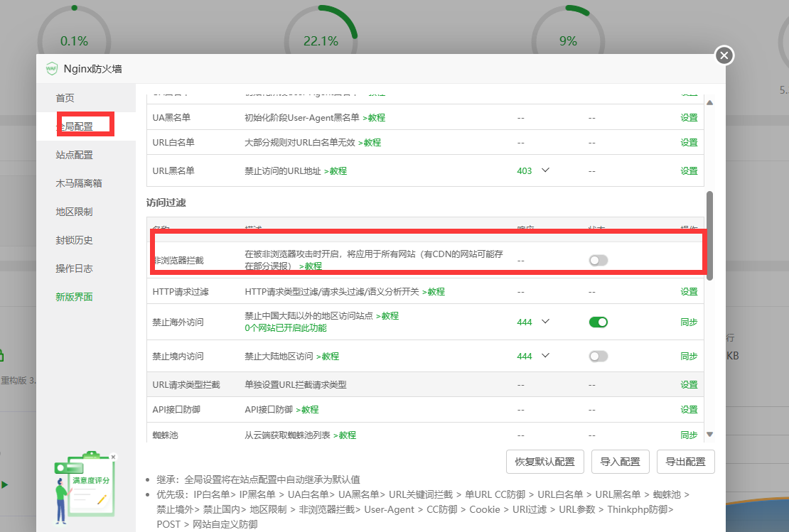This screenshot has height=532, width=789.
Task: Open 教程 link for HTTP请求过滤
Action: click(x=434, y=292)
